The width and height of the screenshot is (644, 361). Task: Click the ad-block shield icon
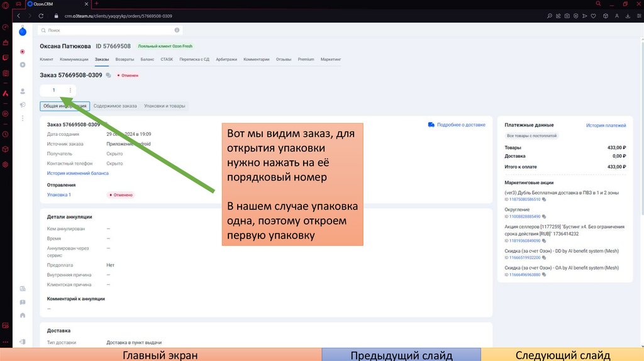(x=576, y=16)
